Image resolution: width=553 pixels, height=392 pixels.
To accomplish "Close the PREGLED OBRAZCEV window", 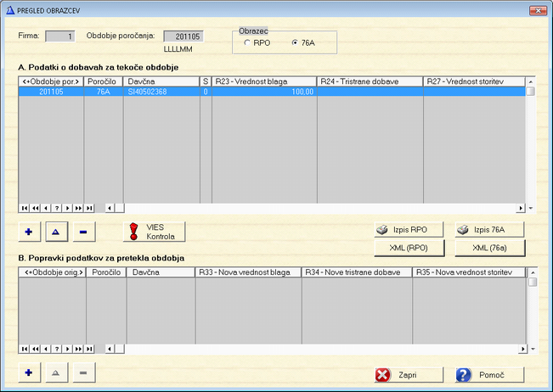I will tap(538, 10).
